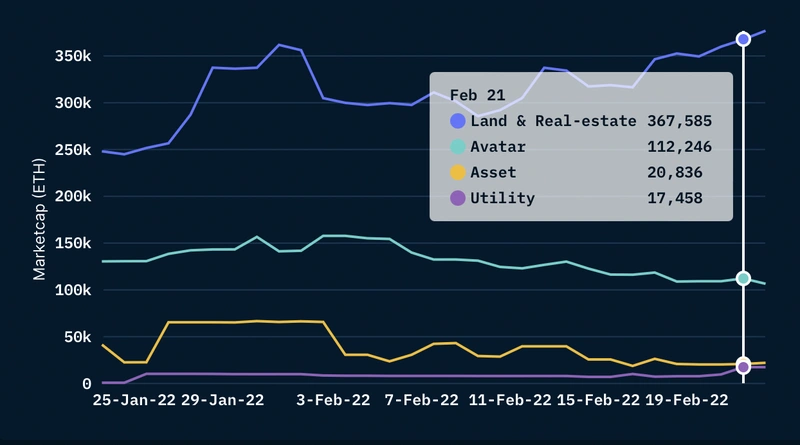Click the 150k y-axis label
The height and width of the screenshot is (445, 800).
72,244
